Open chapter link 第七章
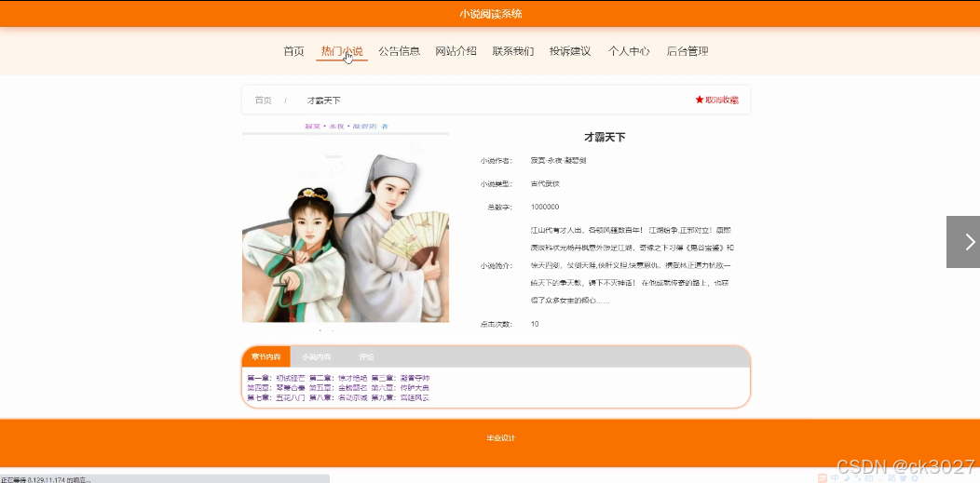This screenshot has height=483, width=980. pyautogui.click(x=276, y=397)
